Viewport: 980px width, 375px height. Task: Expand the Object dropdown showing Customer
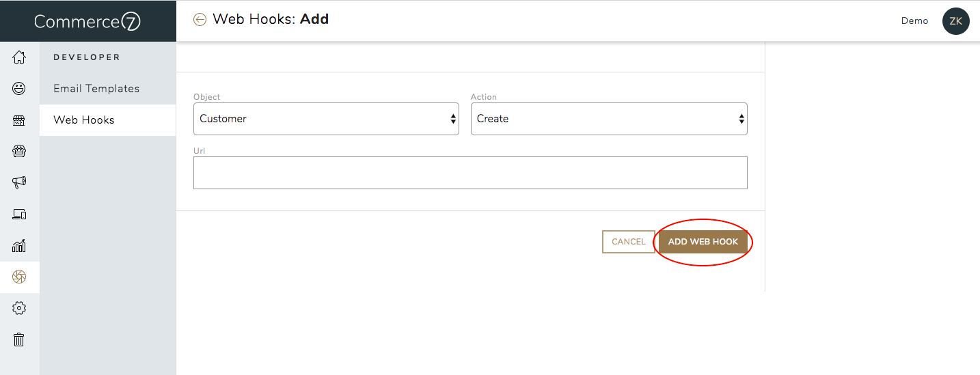tap(326, 119)
